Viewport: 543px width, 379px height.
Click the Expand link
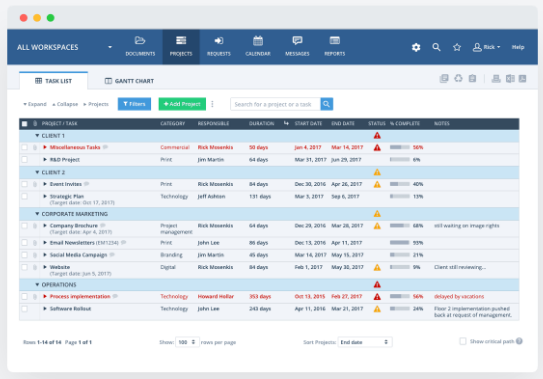click(35, 104)
